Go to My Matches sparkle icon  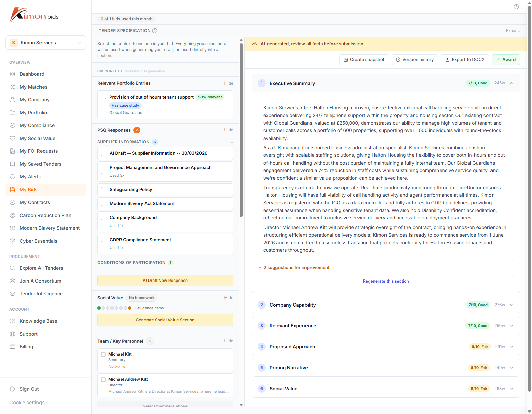click(12, 87)
